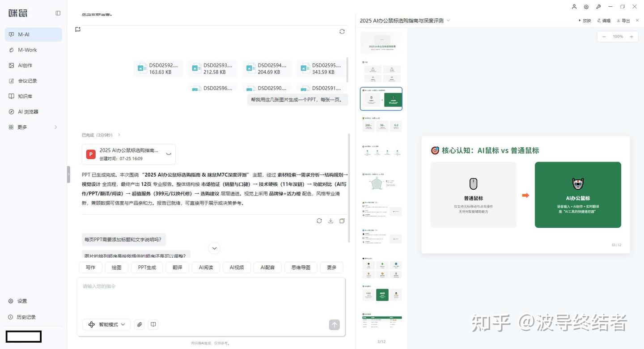Image resolution: width=644 pixels, height=349 pixels.
Task: Open the presentation title dropdown
Action: point(449,21)
